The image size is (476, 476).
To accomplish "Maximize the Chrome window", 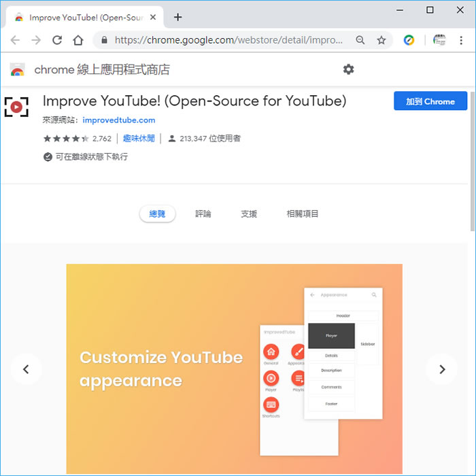I will 430,10.
